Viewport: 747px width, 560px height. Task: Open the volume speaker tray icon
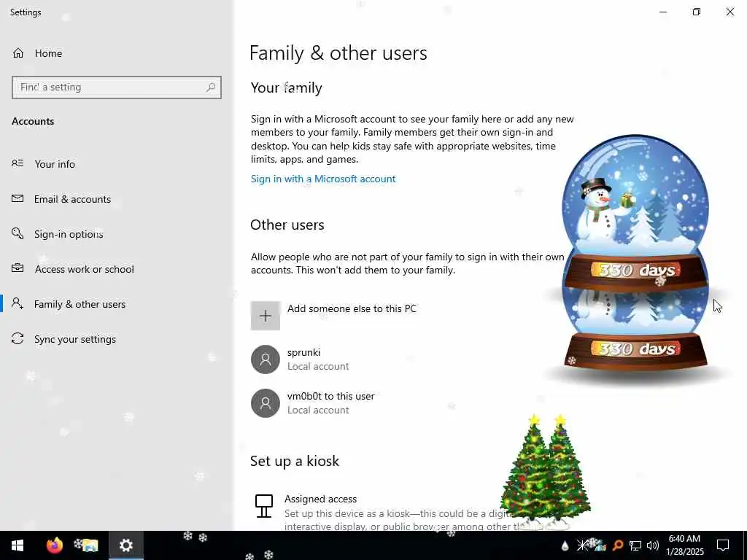click(653, 545)
